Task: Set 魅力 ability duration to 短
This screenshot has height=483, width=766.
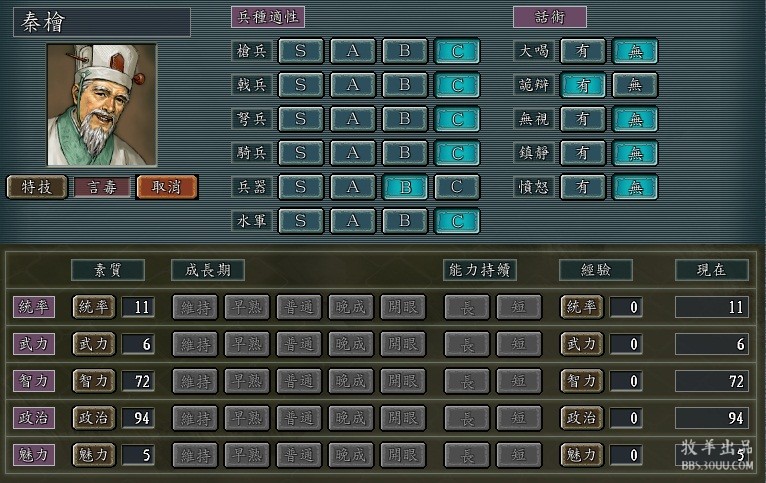Action: (x=519, y=455)
